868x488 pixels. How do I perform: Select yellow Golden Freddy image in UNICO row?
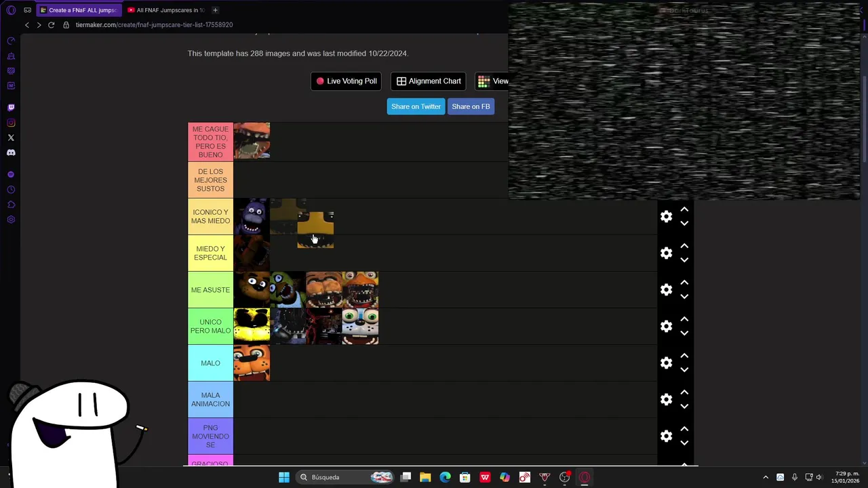pyautogui.click(x=252, y=326)
